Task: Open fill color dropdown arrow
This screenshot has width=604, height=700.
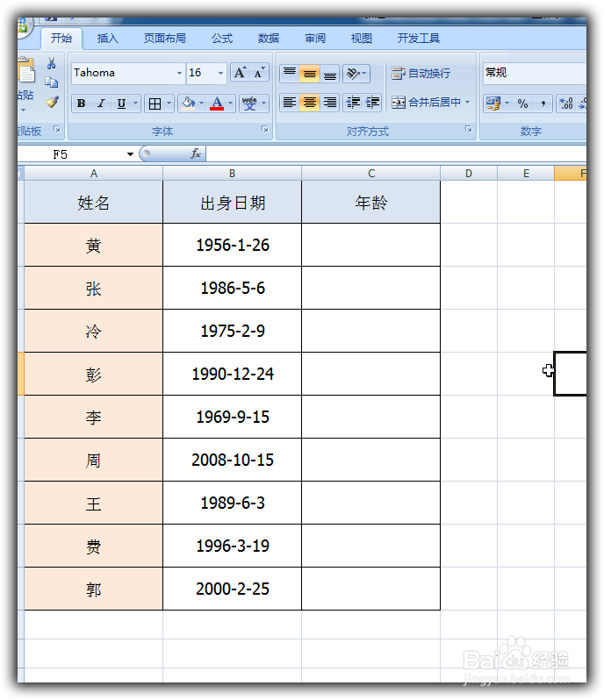Action: coord(202,104)
